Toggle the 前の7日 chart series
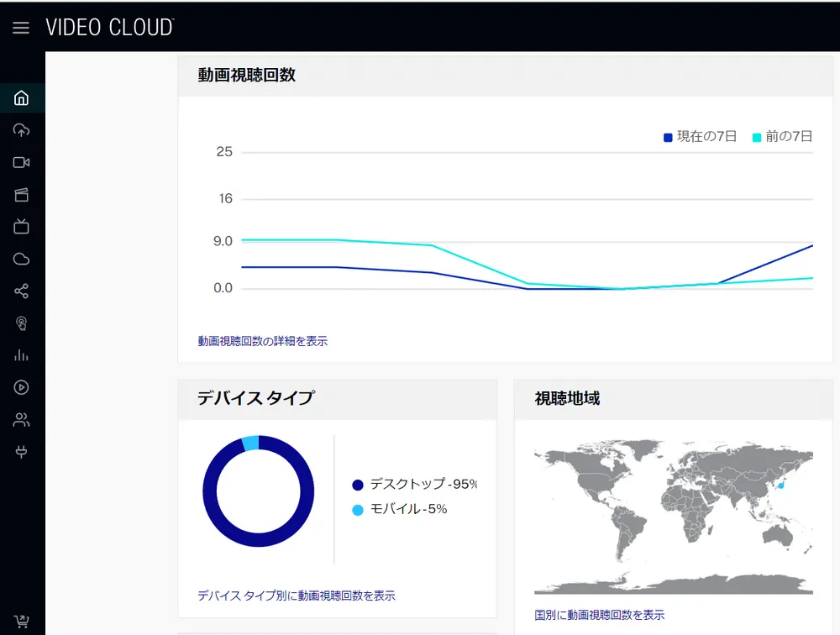 (x=783, y=137)
